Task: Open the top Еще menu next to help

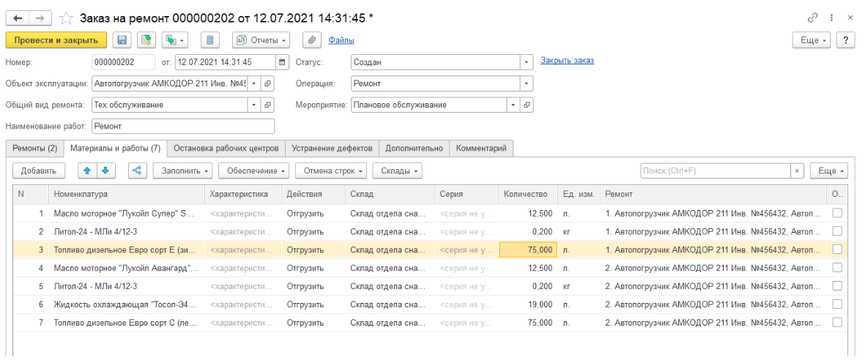Action: tap(812, 40)
